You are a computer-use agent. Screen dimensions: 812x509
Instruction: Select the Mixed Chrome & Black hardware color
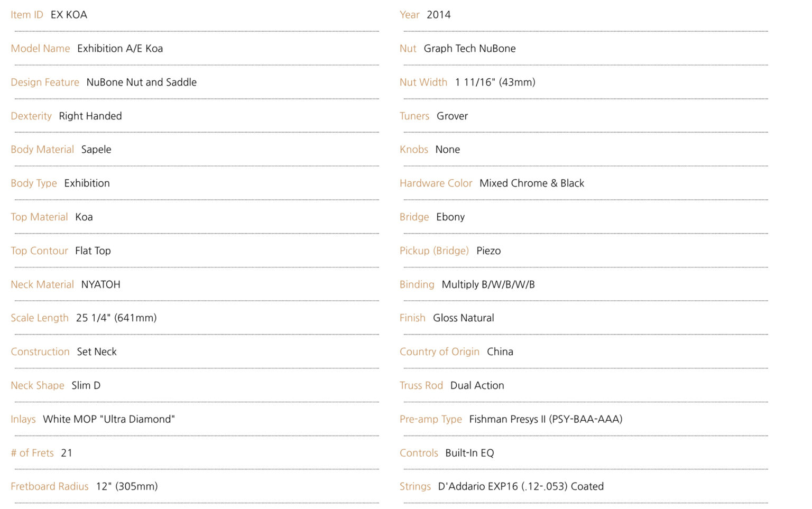click(532, 183)
